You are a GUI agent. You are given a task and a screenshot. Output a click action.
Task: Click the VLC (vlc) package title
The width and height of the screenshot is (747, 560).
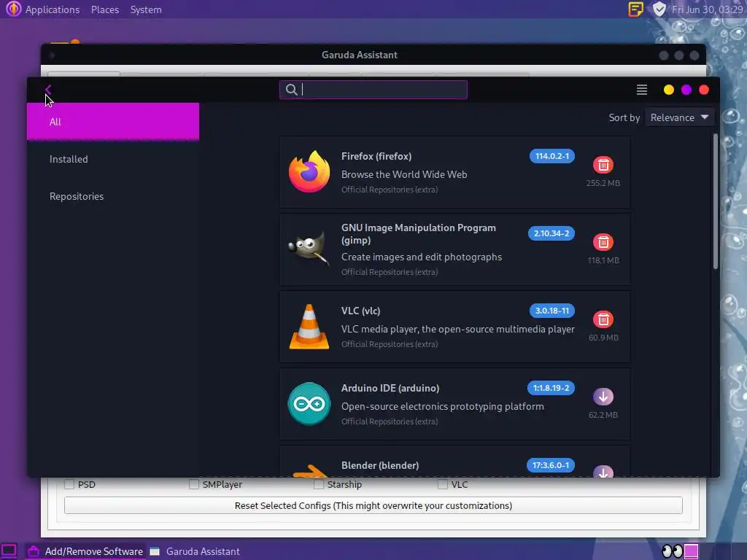pos(360,311)
